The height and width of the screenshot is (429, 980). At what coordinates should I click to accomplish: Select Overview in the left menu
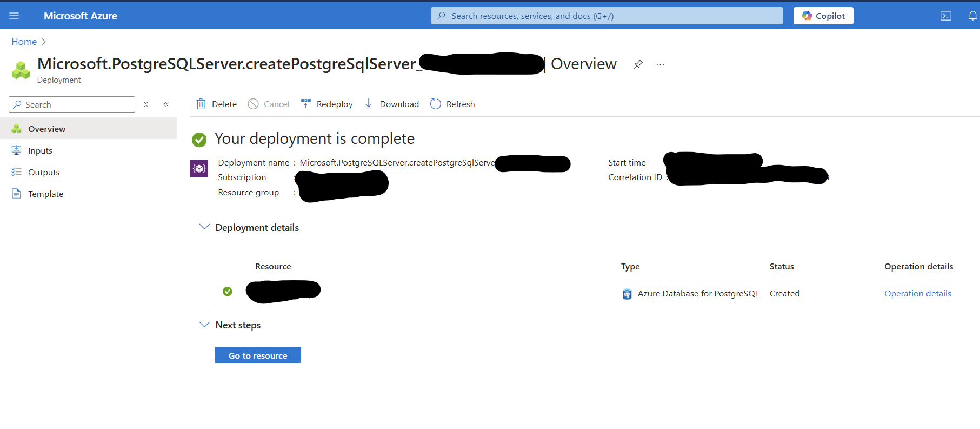89,129
